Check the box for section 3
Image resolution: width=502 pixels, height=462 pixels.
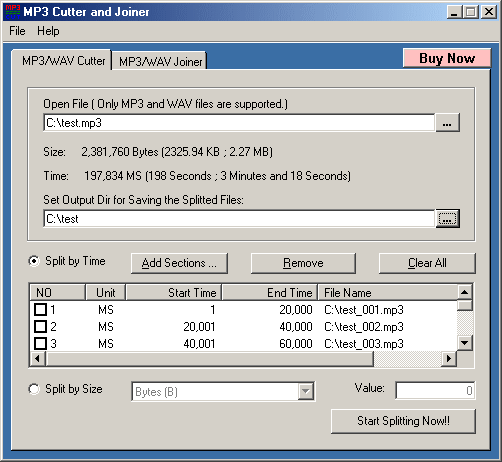41,343
